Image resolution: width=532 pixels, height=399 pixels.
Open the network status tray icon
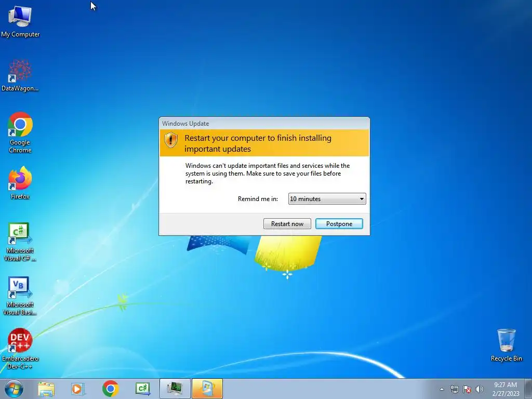(x=454, y=389)
